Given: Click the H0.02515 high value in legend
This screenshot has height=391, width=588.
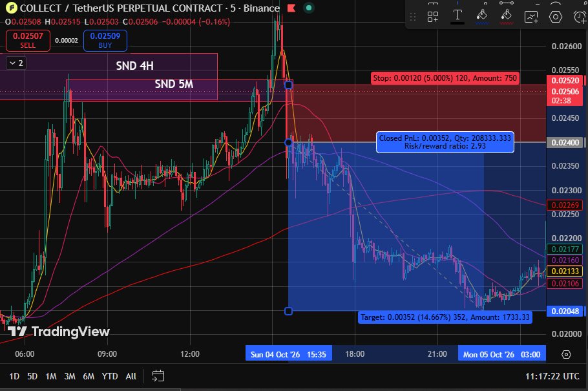Looking at the screenshot, I should click(63, 22).
